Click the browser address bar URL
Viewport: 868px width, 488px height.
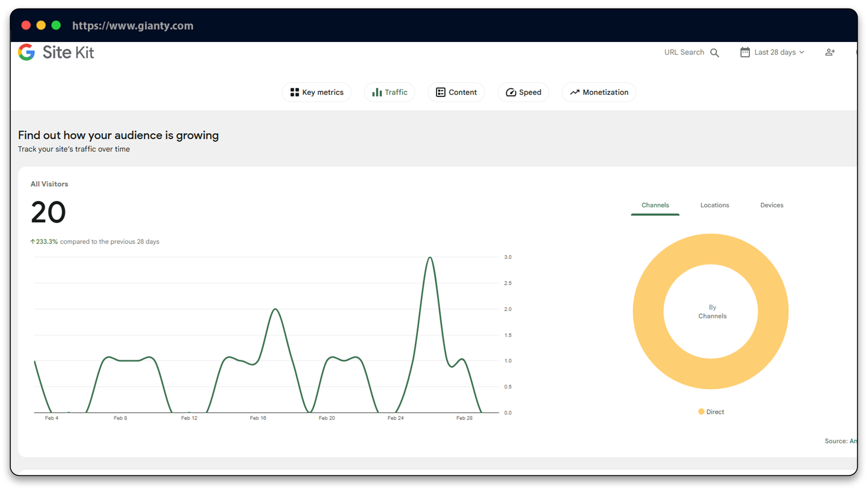click(x=132, y=26)
